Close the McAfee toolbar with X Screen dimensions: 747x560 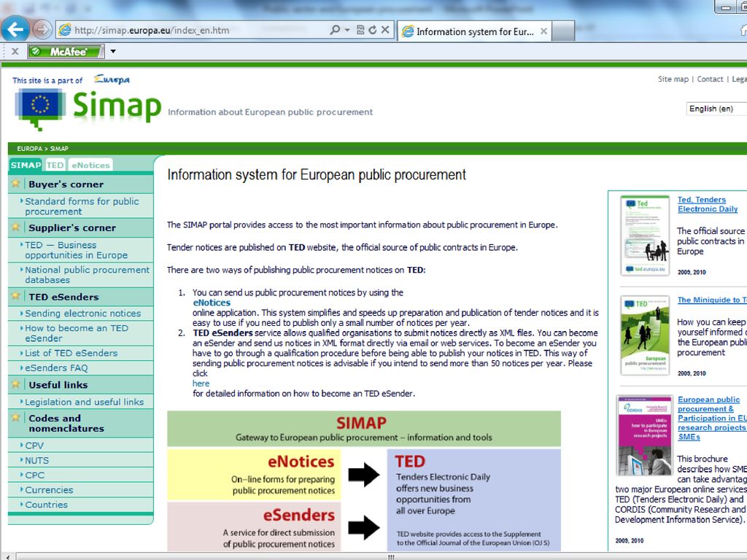15,51
